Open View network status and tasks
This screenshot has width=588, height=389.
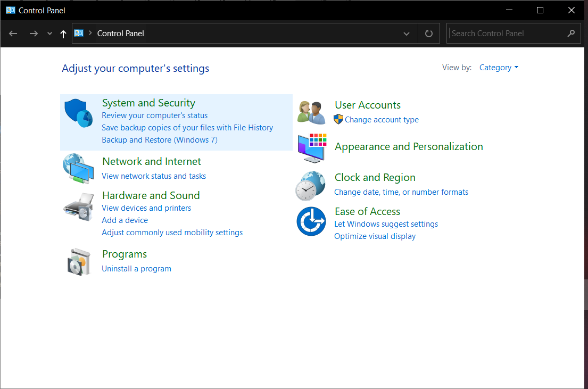click(154, 176)
